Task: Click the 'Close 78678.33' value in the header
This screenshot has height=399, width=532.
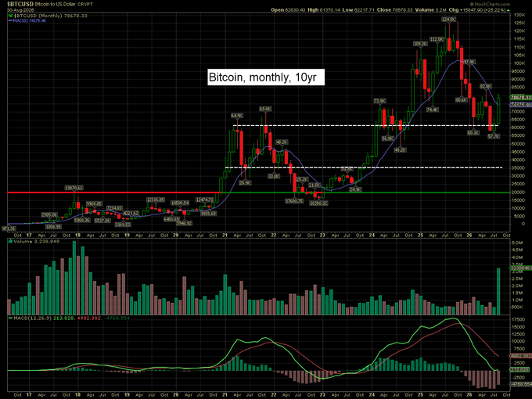Action: (394, 10)
